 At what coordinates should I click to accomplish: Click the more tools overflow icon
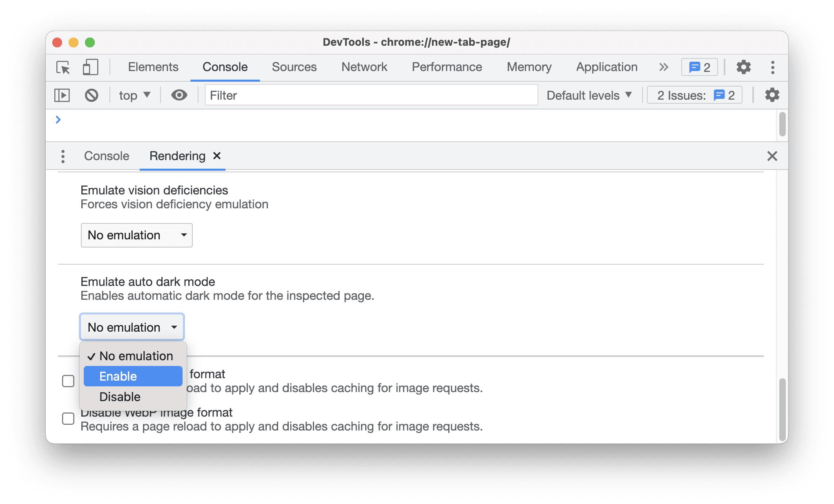(x=663, y=67)
